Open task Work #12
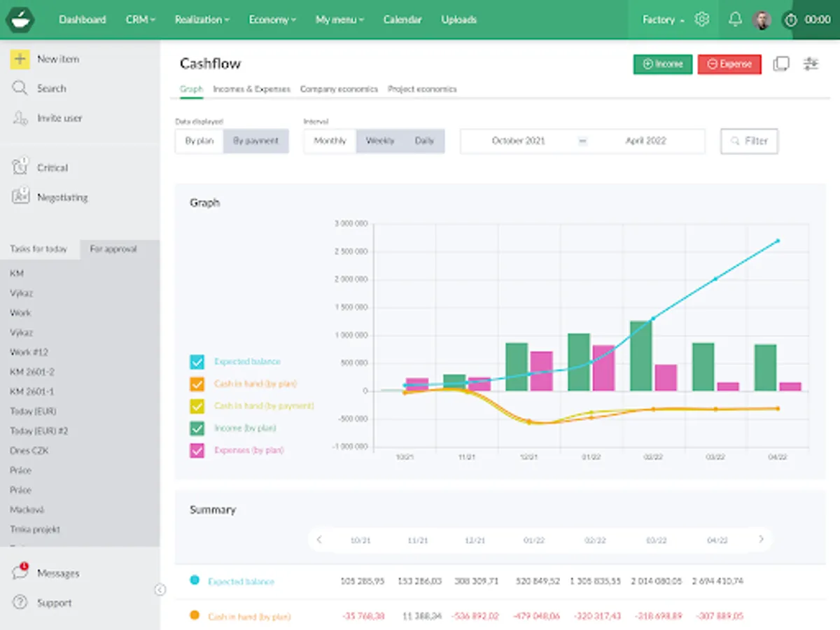Screen dimensions: 840x630 click(29, 352)
